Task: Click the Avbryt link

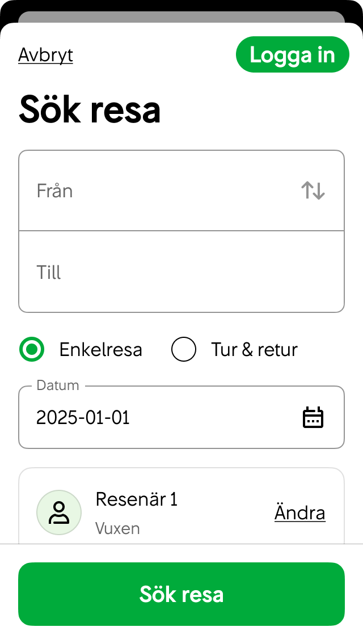Action: (x=45, y=54)
